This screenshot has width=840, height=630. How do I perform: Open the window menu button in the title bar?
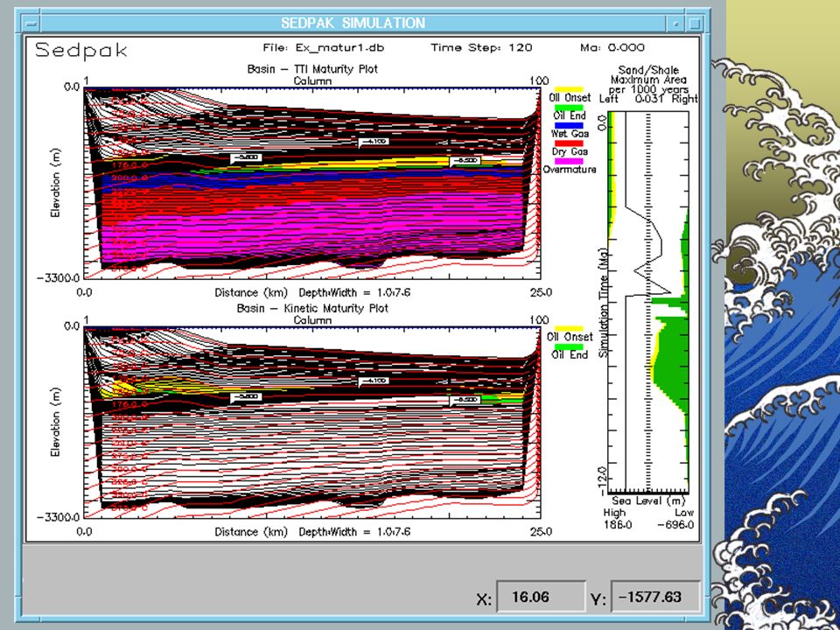point(31,24)
